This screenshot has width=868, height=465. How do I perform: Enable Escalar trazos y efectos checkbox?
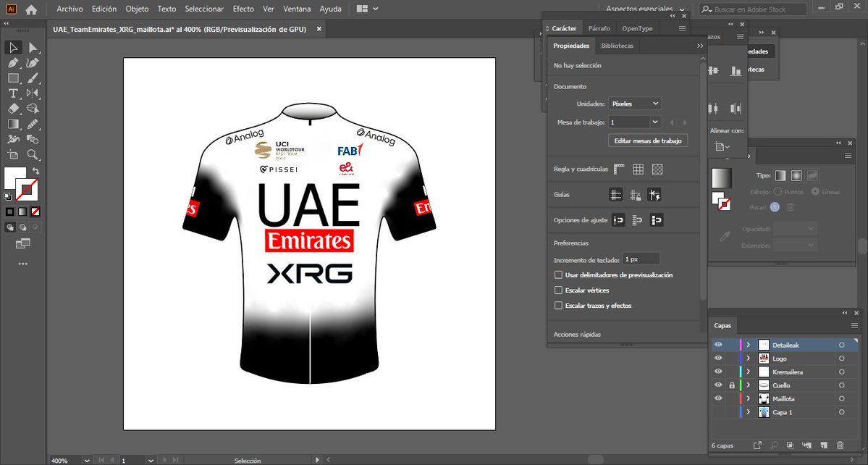558,306
